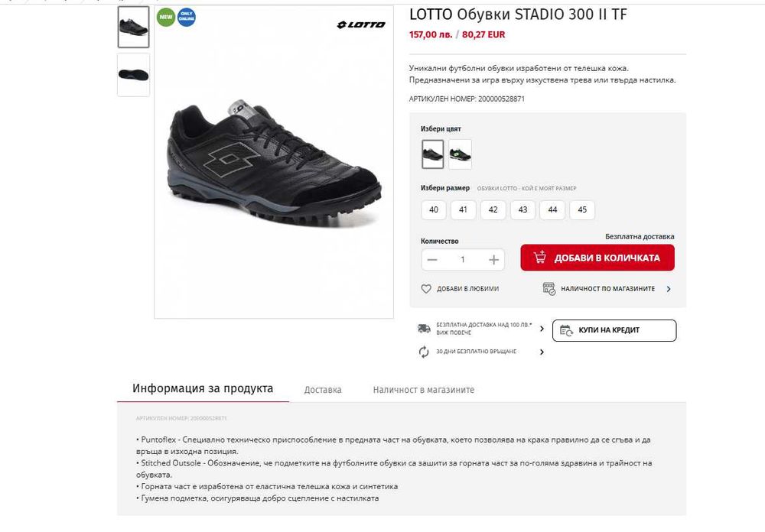
Task: Click the delivery truck icon
Action: [x=424, y=329]
